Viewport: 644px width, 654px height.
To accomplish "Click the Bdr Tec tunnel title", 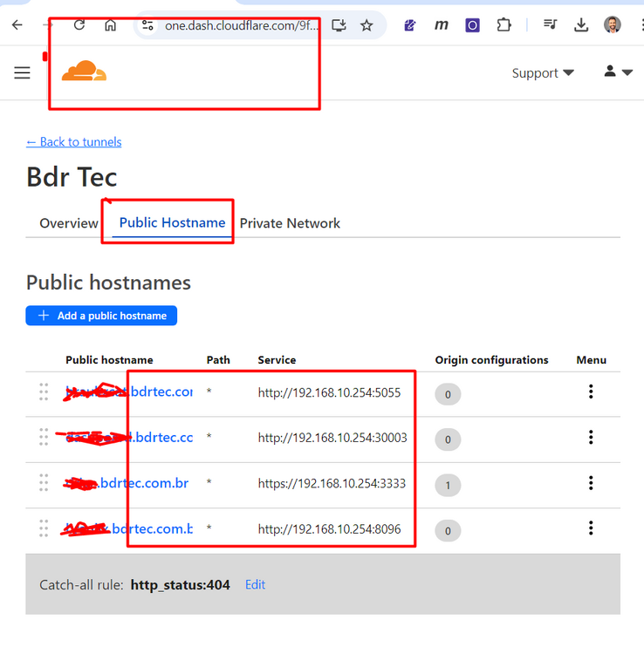I will click(72, 177).
